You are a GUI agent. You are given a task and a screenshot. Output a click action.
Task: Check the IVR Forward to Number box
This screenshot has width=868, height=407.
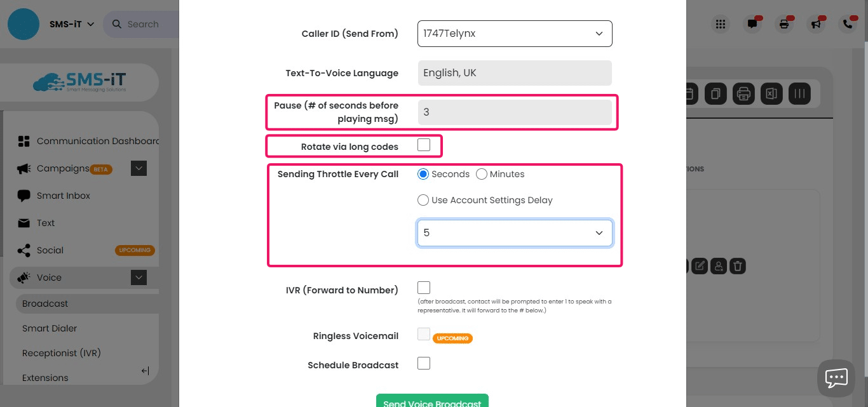pos(424,288)
